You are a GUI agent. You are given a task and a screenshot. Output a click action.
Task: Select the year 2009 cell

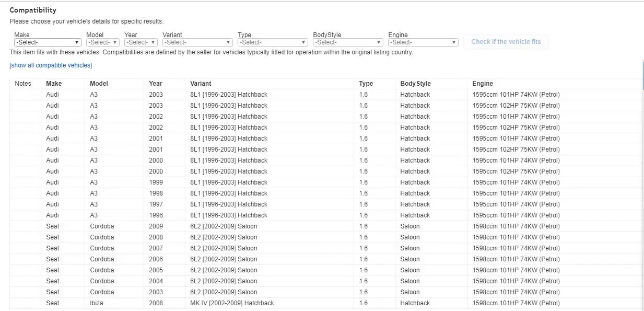click(156, 226)
